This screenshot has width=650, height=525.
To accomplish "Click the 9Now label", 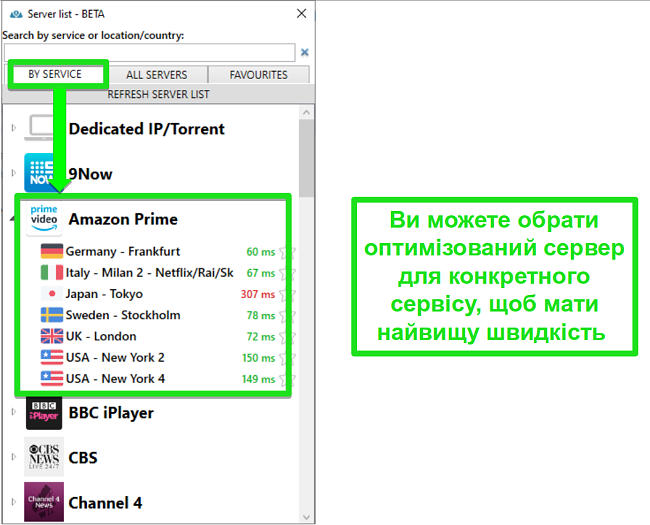I will click(90, 174).
